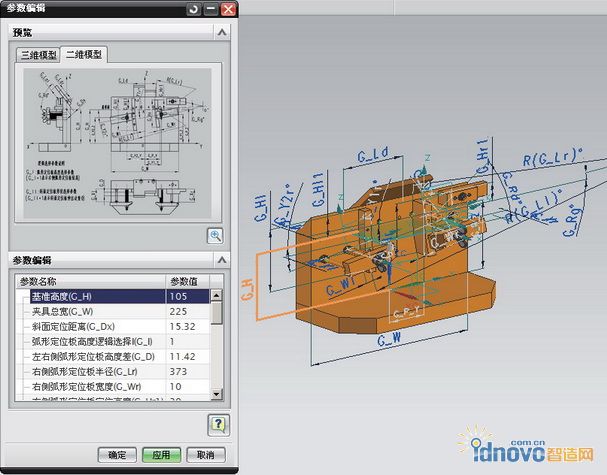
Task: Click the reset arrow icon in title bar
Action: click(192, 10)
